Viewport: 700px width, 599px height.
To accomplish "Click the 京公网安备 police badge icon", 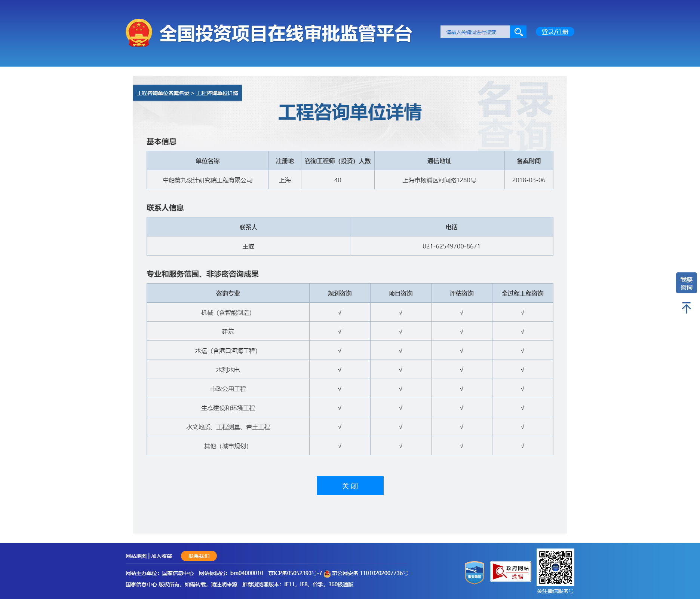I will coord(328,573).
